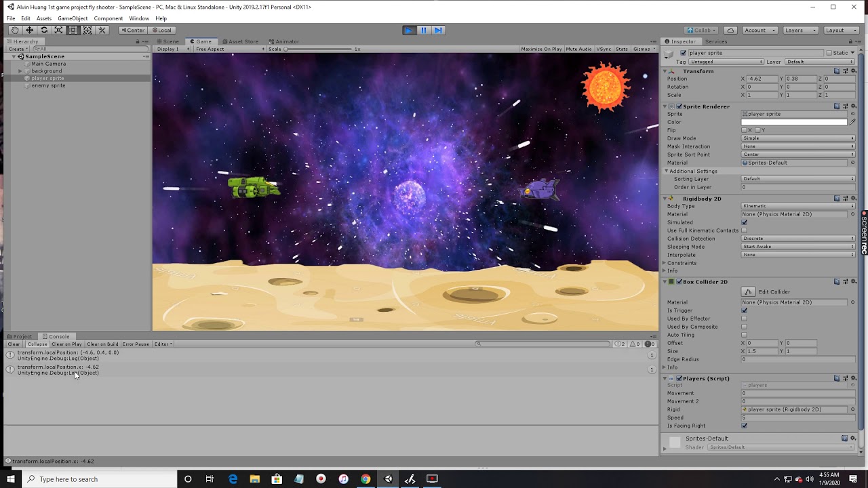The width and height of the screenshot is (868, 488).
Task: Click the Step frame button
Action: pos(438,30)
